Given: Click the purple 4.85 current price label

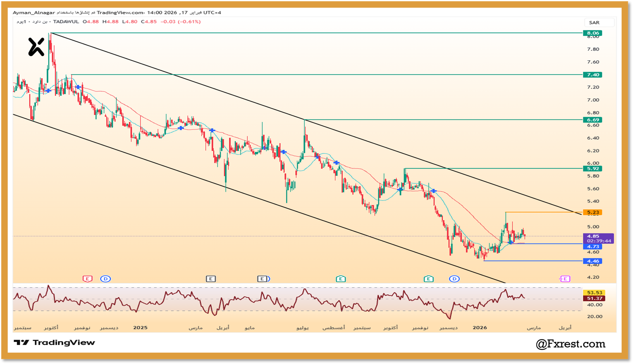Looking at the screenshot, I should [x=593, y=236].
